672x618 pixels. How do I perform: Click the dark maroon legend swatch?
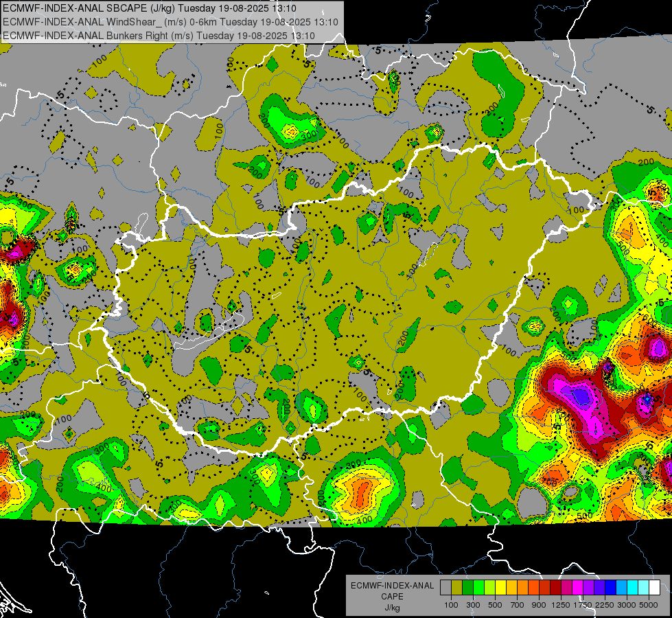coord(555,588)
